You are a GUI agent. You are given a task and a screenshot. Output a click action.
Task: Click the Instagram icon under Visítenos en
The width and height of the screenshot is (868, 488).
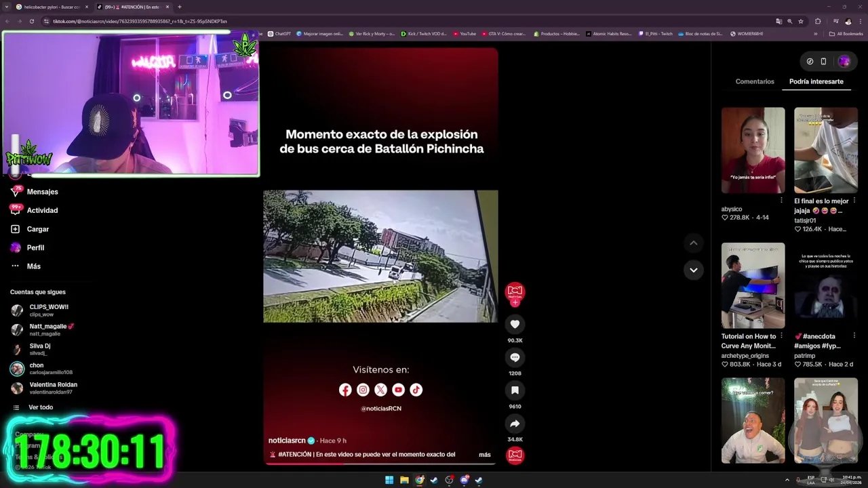[363, 390]
